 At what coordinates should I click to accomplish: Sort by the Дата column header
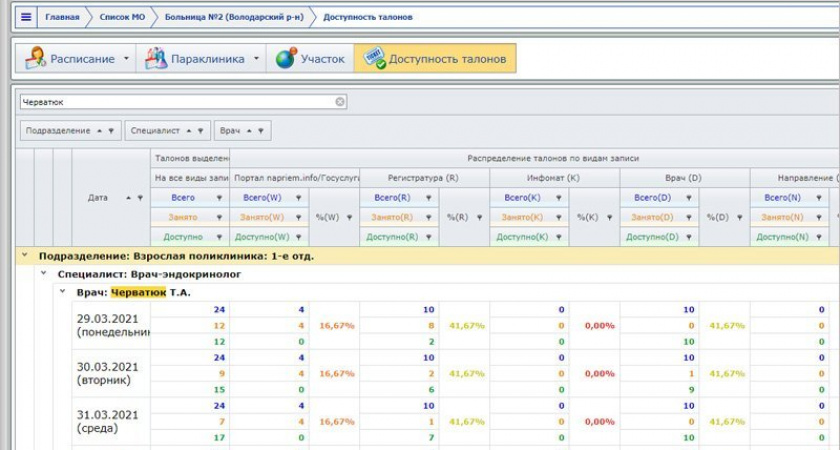click(98, 198)
